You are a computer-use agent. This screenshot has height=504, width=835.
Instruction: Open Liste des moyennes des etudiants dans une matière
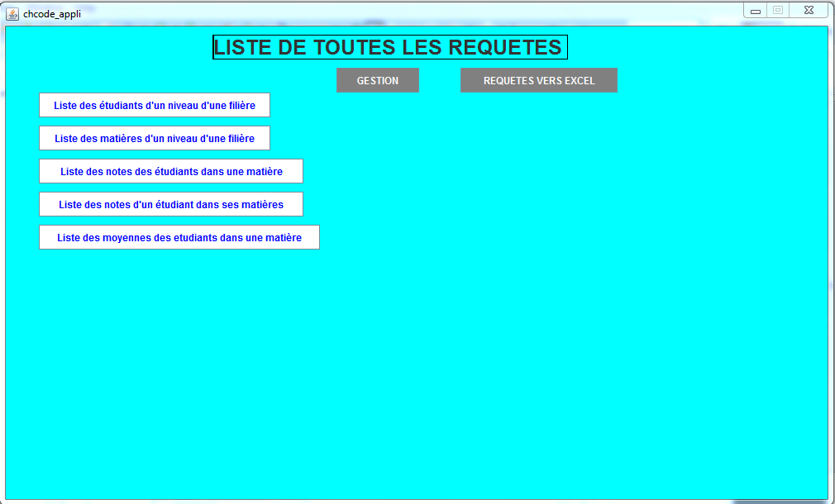pos(179,237)
